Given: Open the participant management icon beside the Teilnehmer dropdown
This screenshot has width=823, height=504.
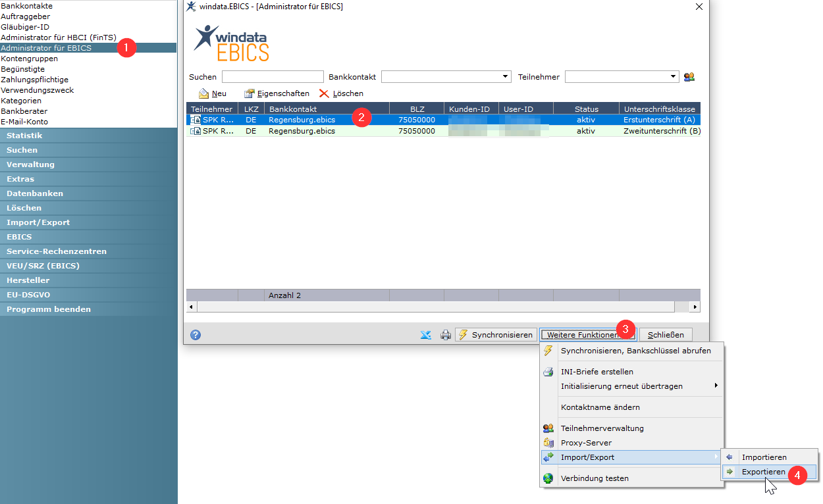Looking at the screenshot, I should point(689,77).
